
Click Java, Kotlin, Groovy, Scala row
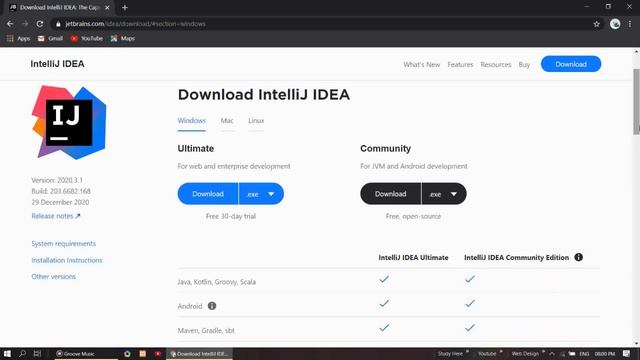[389, 281]
